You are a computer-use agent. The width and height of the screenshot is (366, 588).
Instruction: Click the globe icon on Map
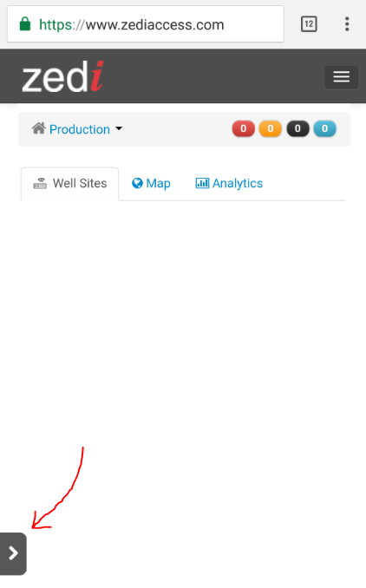point(137,183)
